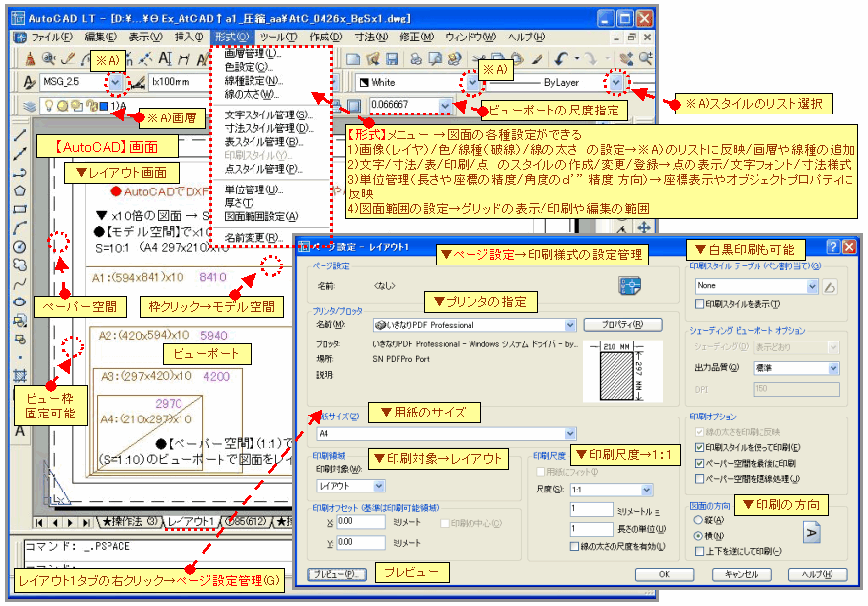Click the ヘルプ(H) dialog button

point(817,575)
